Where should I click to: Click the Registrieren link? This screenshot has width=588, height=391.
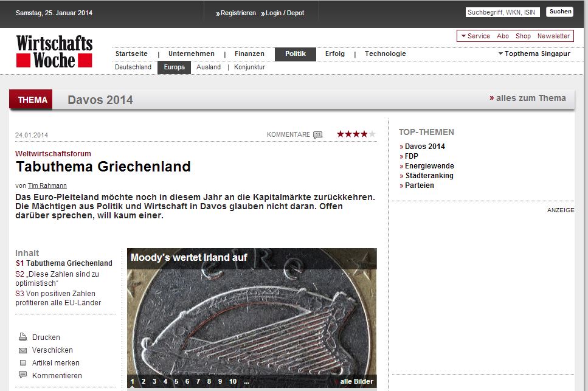[x=238, y=13]
